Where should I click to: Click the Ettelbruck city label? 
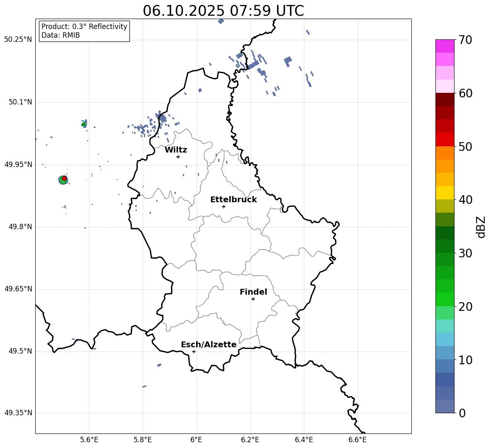point(233,200)
